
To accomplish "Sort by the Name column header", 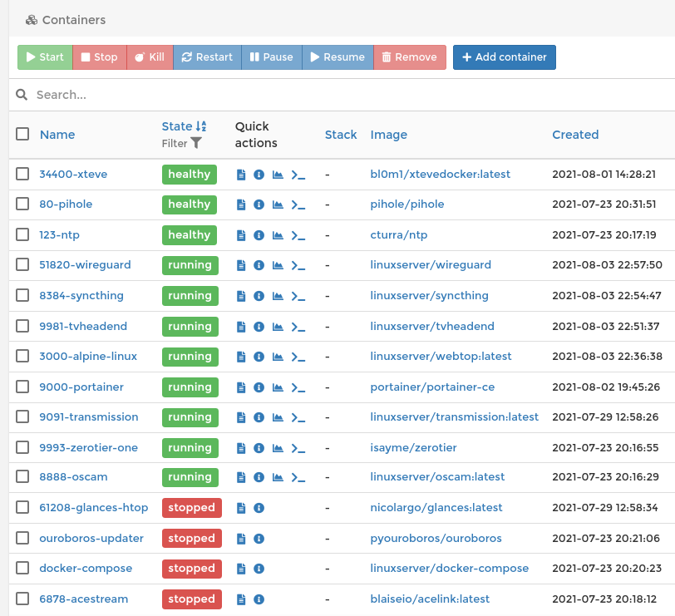I will tap(57, 135).
